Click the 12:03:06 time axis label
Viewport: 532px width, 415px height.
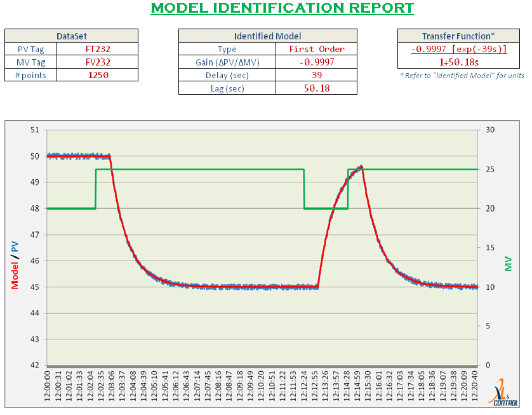[x=111, y=386]
